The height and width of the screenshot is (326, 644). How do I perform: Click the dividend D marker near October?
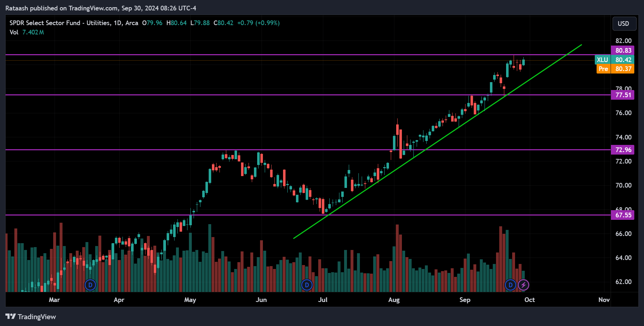point(510,285)
